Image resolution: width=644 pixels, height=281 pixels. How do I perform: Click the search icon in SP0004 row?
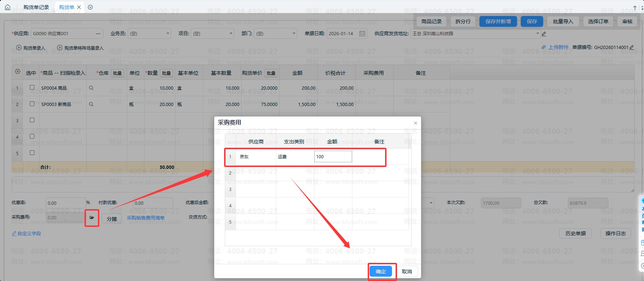click(91, 88)
